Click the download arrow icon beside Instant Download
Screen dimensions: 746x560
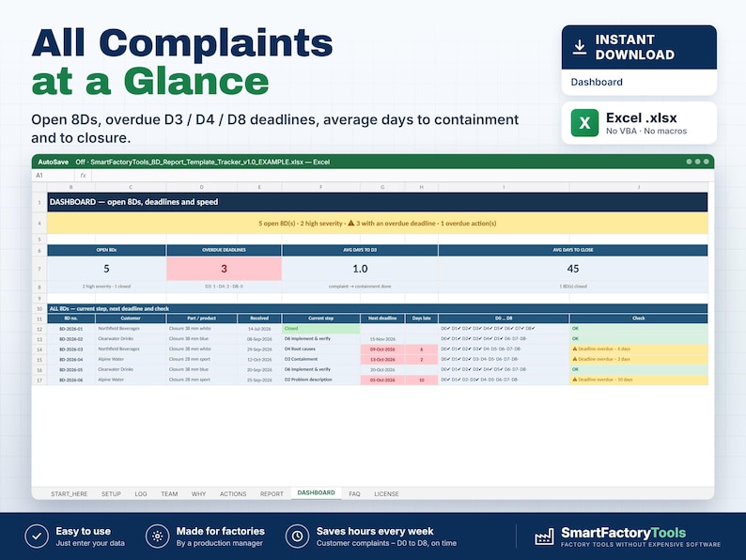(x=579, y=48)
